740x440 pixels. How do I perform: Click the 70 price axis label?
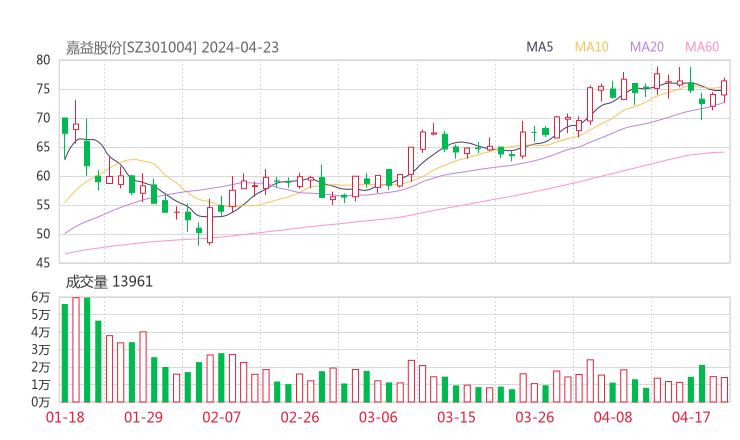tap(43, 118)
